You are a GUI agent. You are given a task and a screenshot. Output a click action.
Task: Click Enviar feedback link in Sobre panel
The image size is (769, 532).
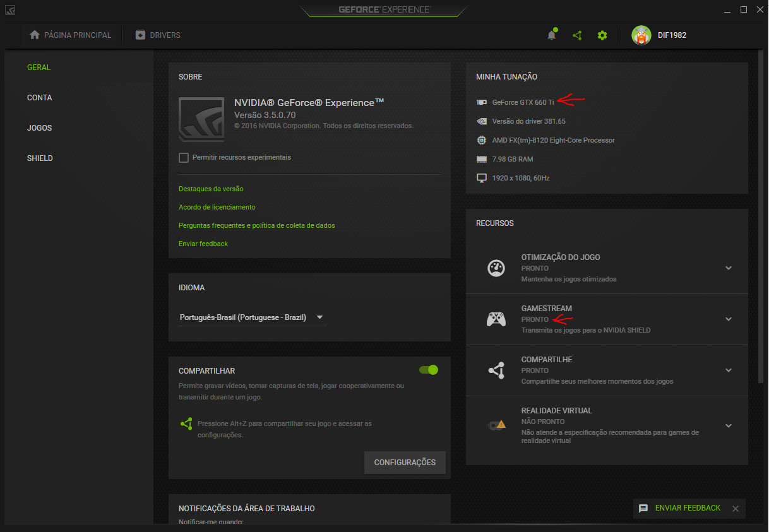203,244
